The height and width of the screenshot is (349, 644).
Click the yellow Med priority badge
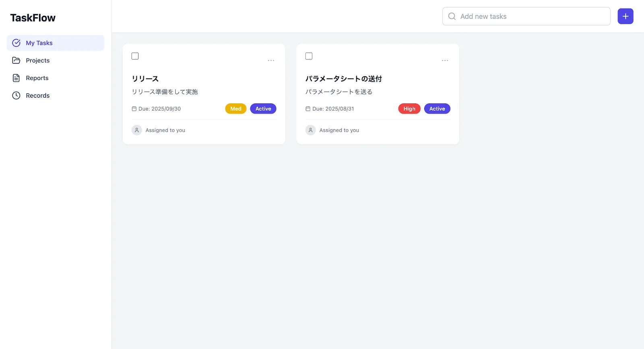(x=236, y=109)
